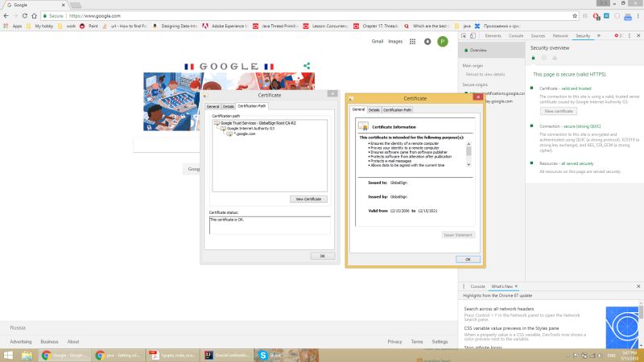Open Adobe Experience bookmark

pos(225,26)
